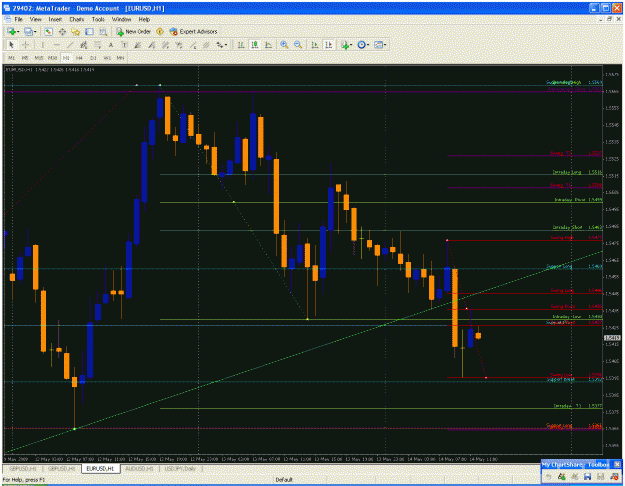The height and width of the screenshot is (486, 625).
Task: Expand the Profiles dropdown arrow
Action: 35,32
